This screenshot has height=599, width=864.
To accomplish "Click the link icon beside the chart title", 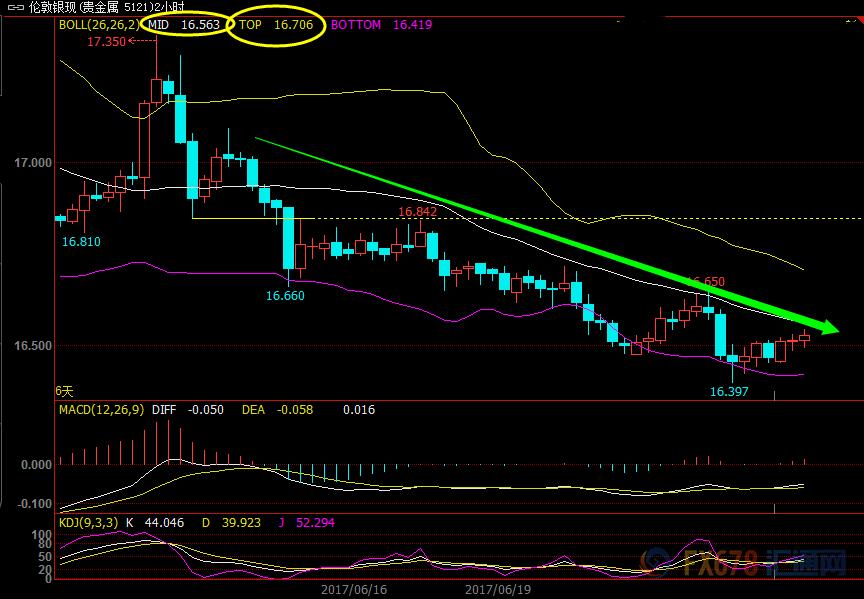I will (14, 7).
